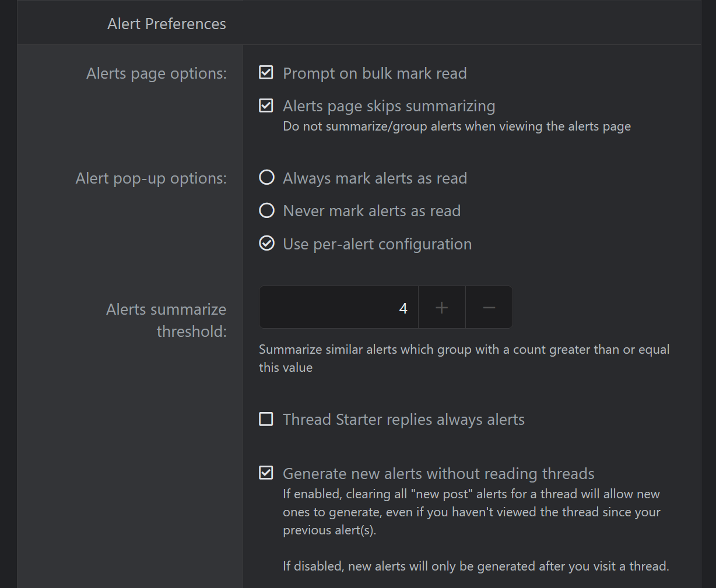Click 'Do not summarize/group alerts' hint text

pos(457,126)
